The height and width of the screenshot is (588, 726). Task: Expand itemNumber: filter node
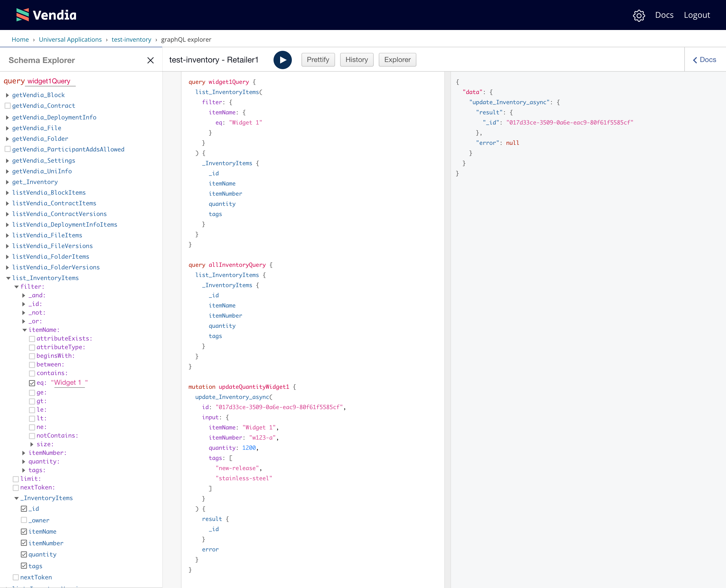pyautogui.click(x=23, y=453)
